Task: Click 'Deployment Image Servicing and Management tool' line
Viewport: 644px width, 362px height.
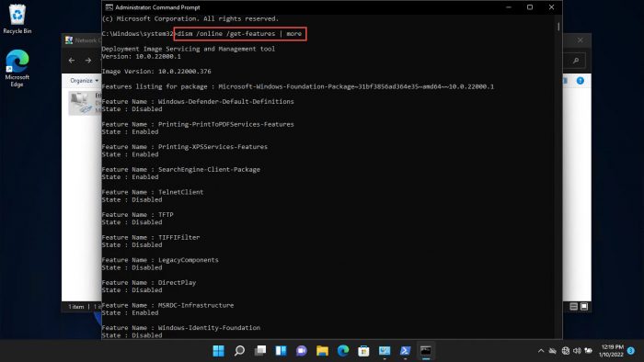Action: click(189, 49)
